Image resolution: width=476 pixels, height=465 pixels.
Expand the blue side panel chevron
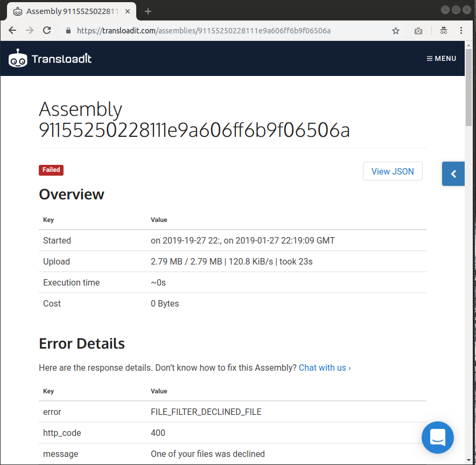click(453, 173)
